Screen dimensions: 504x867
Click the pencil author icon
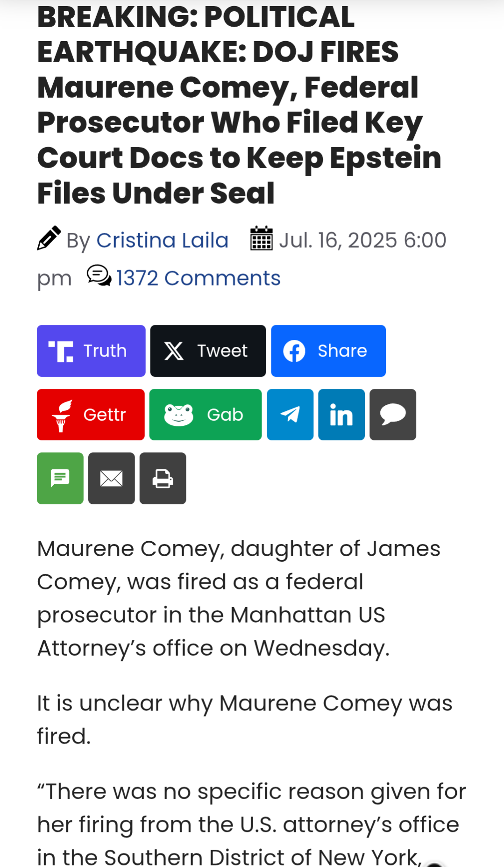coord(49,238)
